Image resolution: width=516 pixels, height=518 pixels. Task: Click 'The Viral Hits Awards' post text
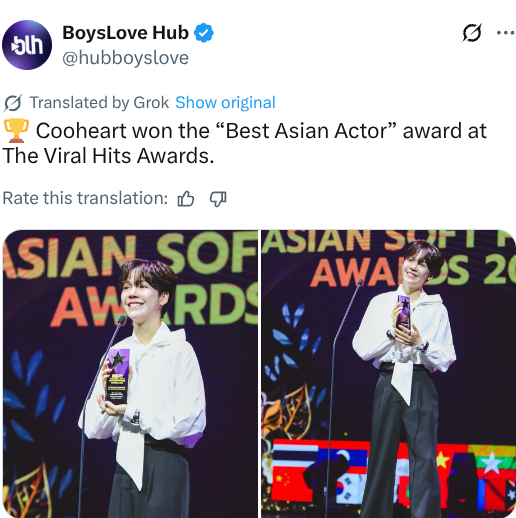pyautogui.click(x=107, y=156)
